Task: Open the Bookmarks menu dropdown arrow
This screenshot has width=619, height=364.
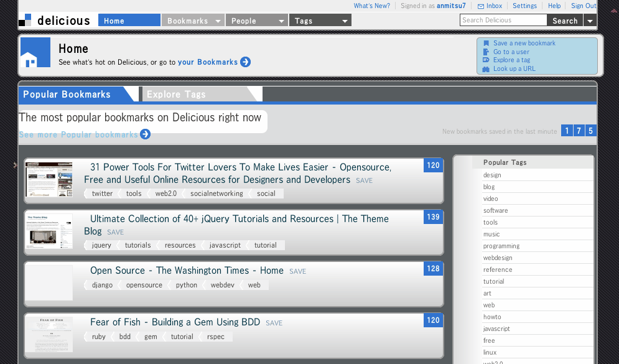Action: click(x=218, y=21)
